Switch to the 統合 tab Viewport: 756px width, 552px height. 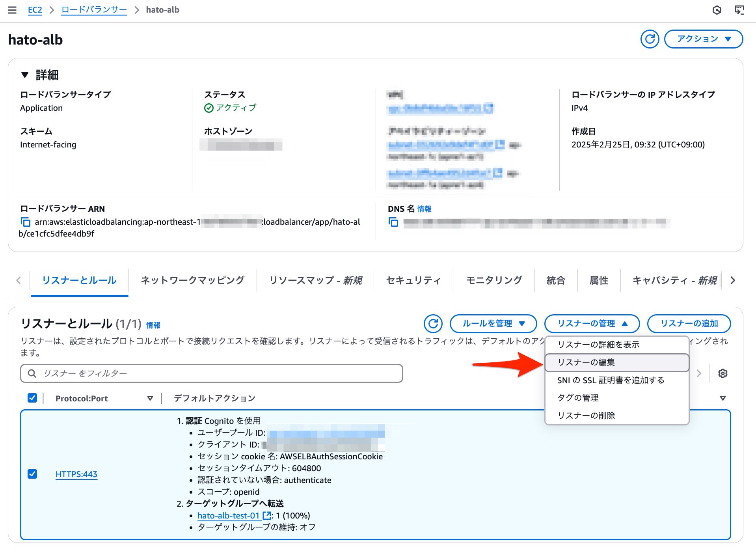556,280
